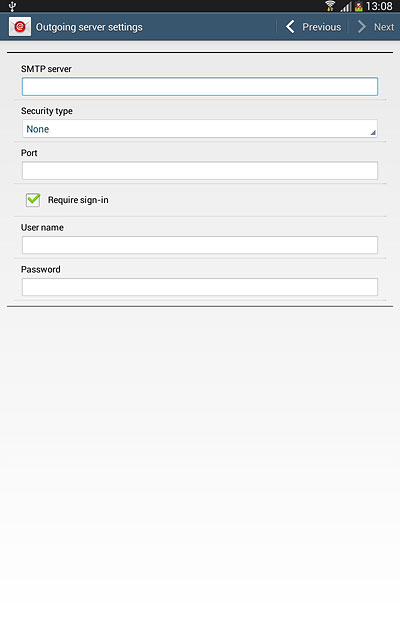Tap the Wi-Fi signal status icon
This screenshot has height=640, width=400.
coord(330,6)
